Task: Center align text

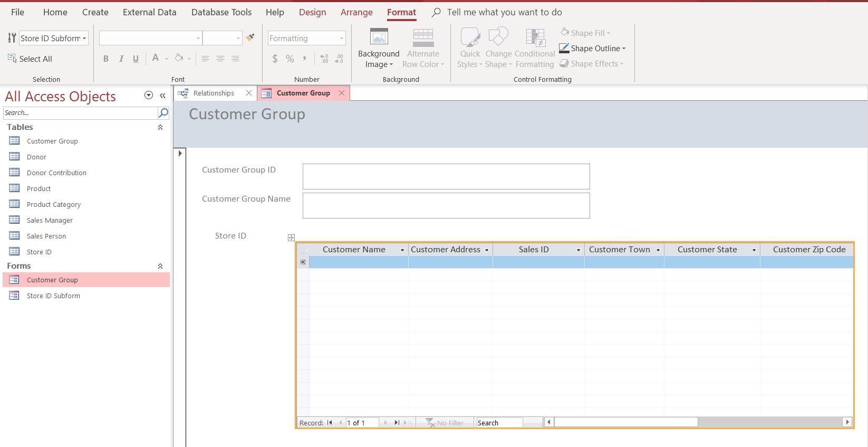Action: tap(220, 59)
